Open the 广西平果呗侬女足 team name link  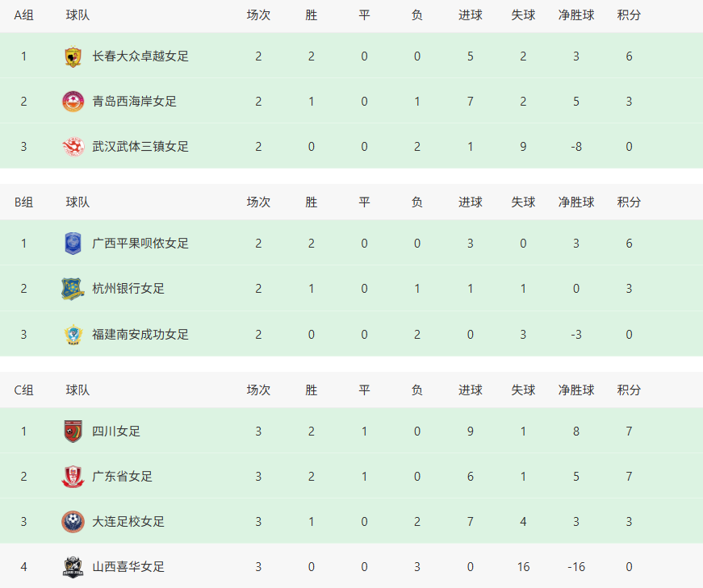pos(140,244)
